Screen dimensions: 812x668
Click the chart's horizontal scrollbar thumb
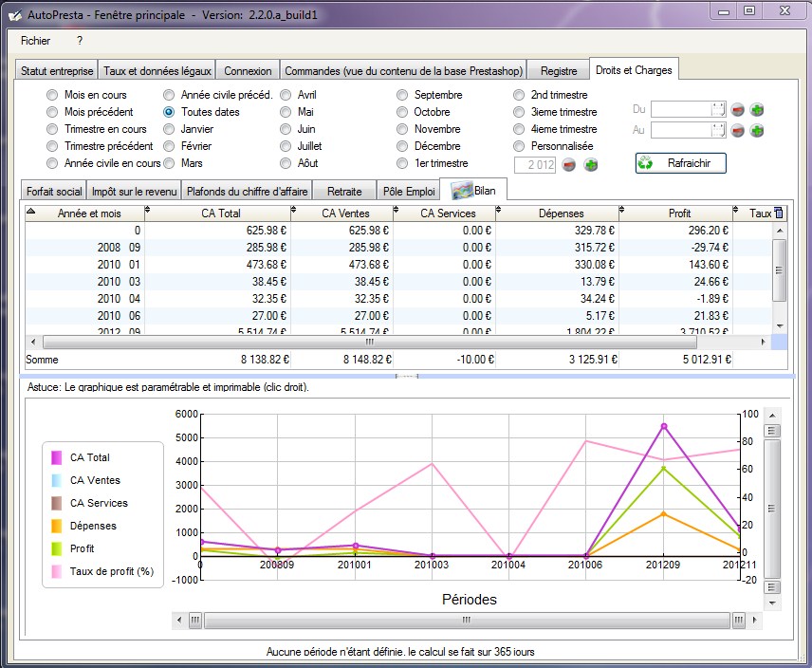pos(465,620)
